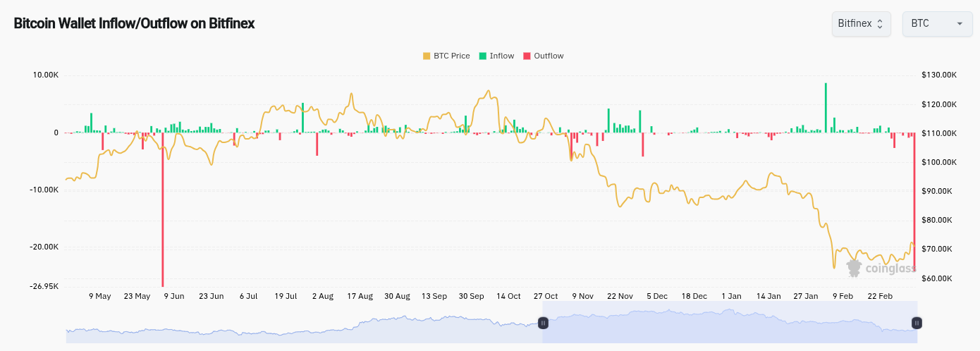The height and width of the screenshot is (351, 980).
Task: Click the right handle of range navigator
Action: click(x=917, y=323)
